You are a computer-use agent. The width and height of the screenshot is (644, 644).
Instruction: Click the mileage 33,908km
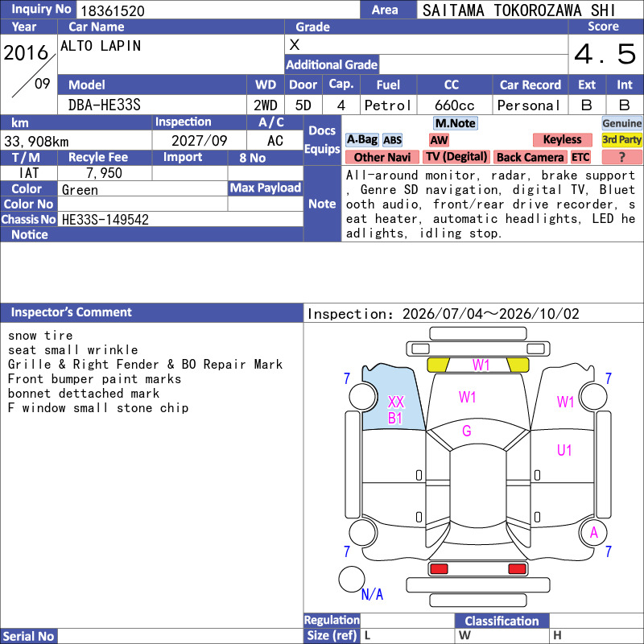click(x=36, y=142)
